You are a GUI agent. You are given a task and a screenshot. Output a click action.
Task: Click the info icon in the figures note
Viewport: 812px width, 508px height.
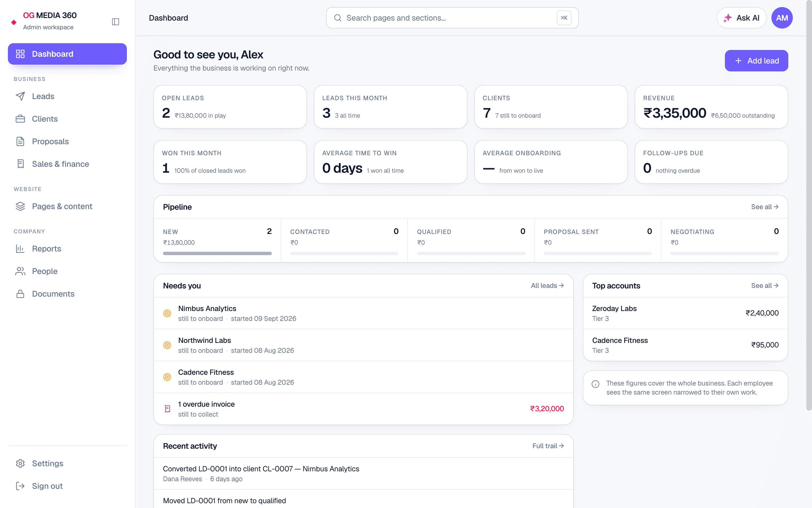pos(595,384)
